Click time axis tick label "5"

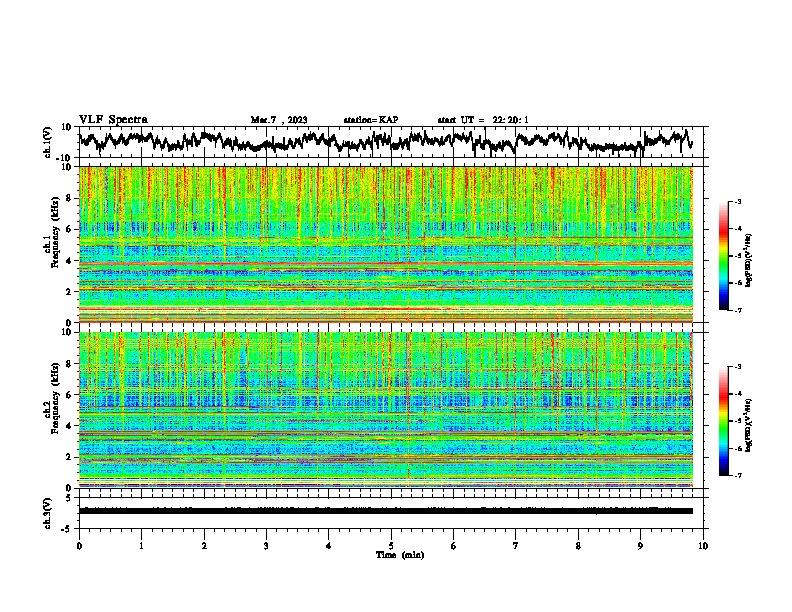point(391,546)
